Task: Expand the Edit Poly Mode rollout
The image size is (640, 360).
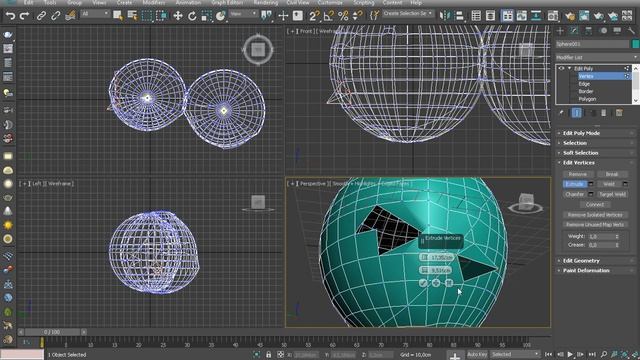Action: [596, 133]
